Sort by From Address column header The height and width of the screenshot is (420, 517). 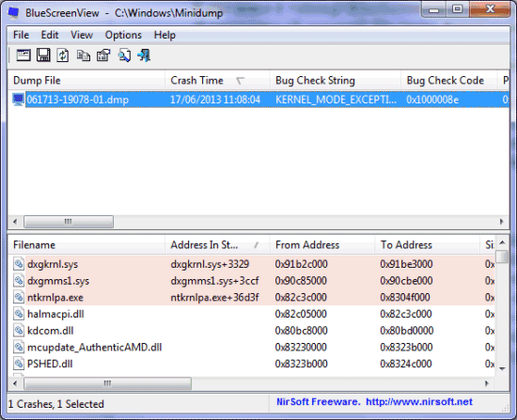(322, 245)
